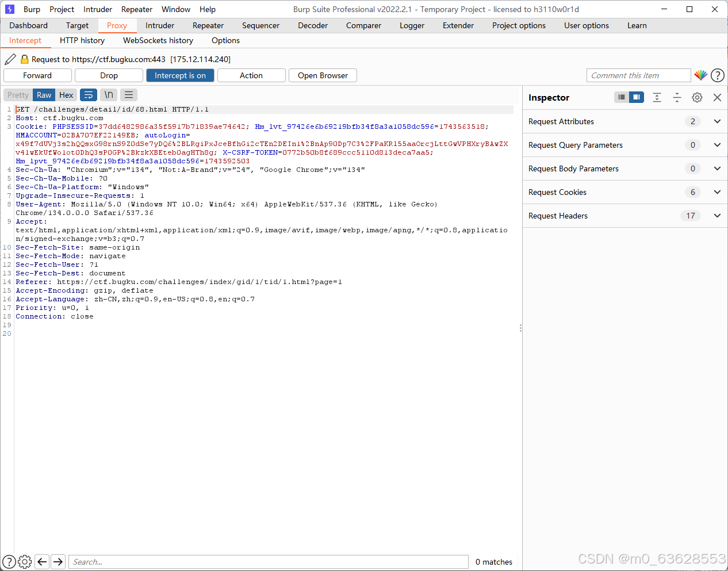Select the Pretty view tab

[18, 95]
